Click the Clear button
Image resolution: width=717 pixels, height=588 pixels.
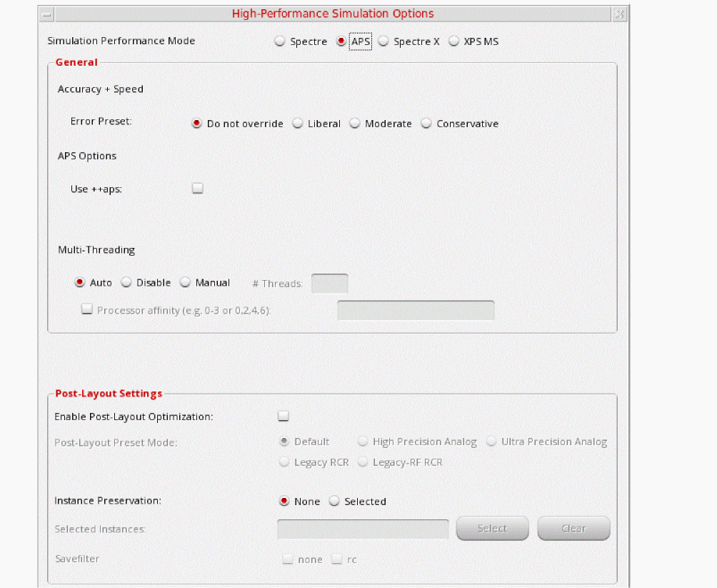tap(574, 529)
